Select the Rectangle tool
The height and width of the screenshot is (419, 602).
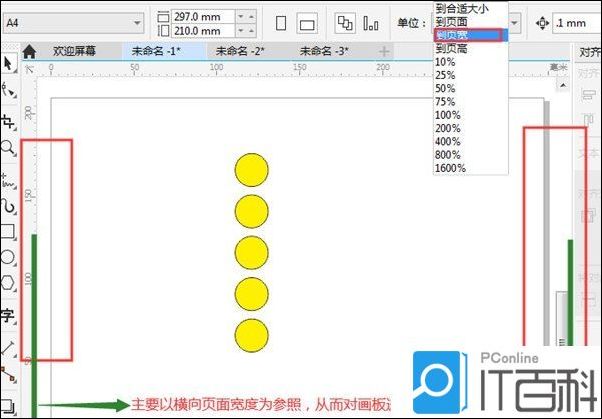8,232
